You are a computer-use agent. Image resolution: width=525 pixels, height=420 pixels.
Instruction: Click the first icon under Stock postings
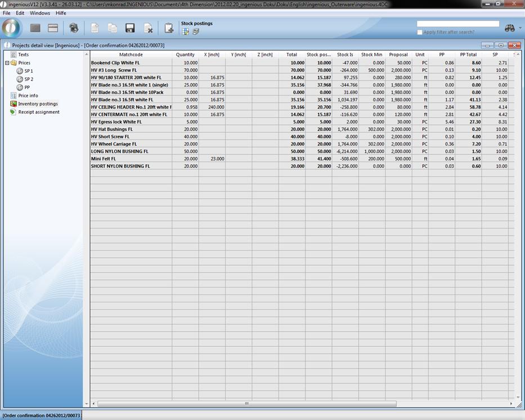click(x=186, y=32)
